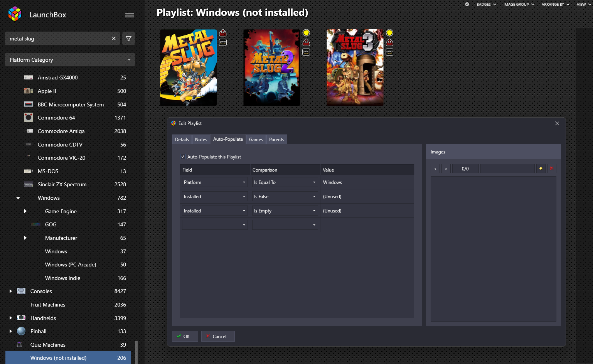
Task: Close the Edit Playlist dialog
Action: (557, 123)
